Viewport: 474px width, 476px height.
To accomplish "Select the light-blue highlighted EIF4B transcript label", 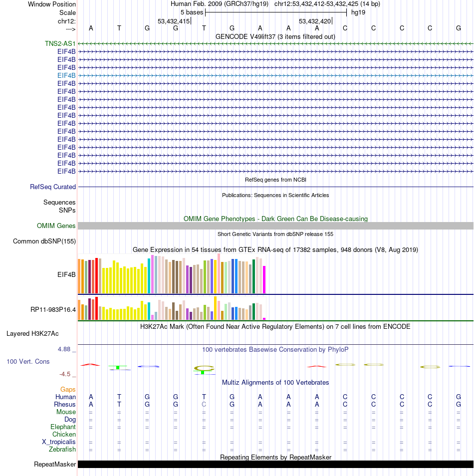I will [66, 75].
